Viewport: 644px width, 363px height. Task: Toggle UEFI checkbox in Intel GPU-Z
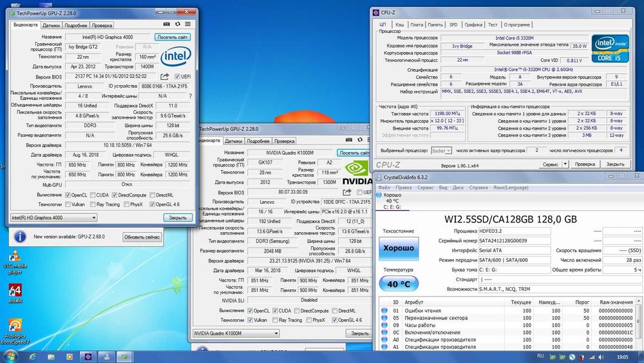tap(177, 77)
